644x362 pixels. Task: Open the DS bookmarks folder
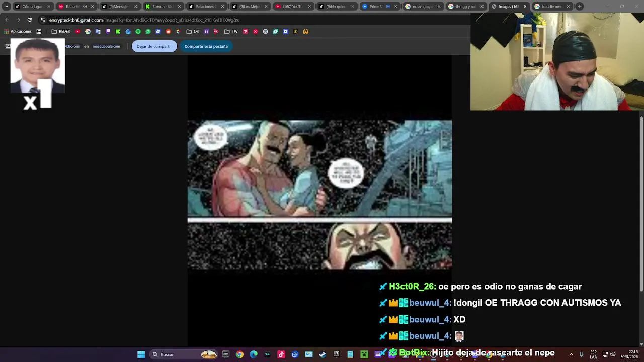tap(193, 31)
